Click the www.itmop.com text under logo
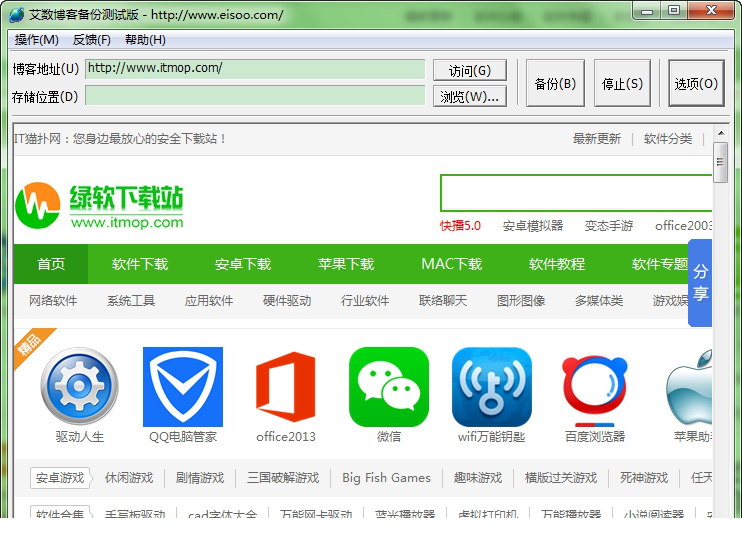 click(127, 222)
